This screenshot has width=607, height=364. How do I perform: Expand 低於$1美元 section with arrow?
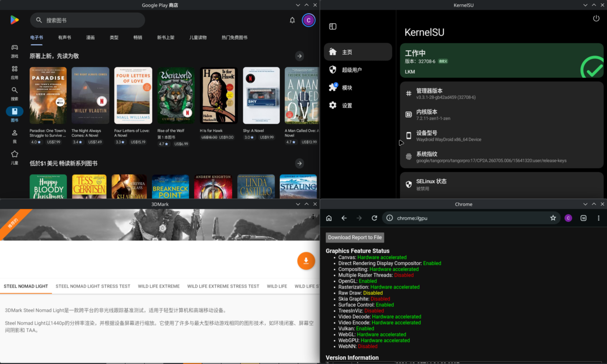(x=299, y=163)
